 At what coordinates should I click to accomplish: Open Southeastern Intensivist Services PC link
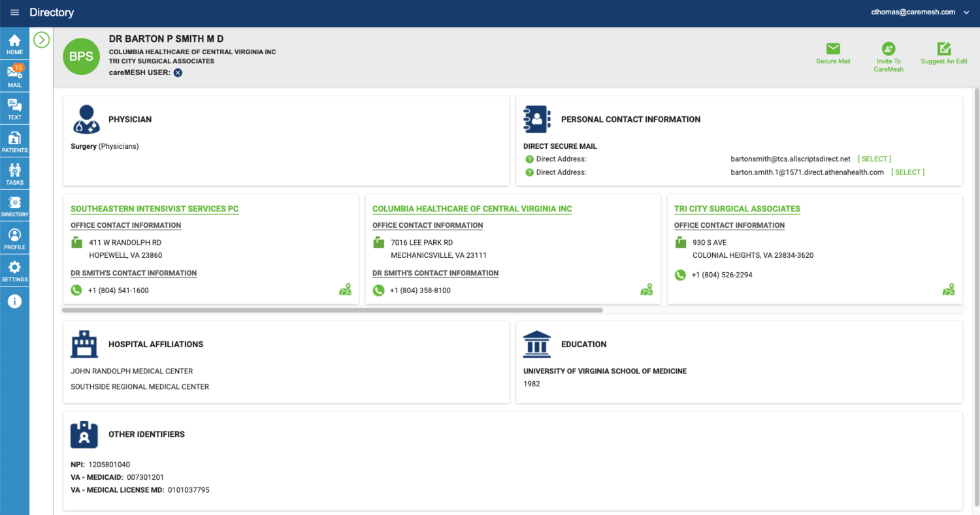click(x=155, y=209)
